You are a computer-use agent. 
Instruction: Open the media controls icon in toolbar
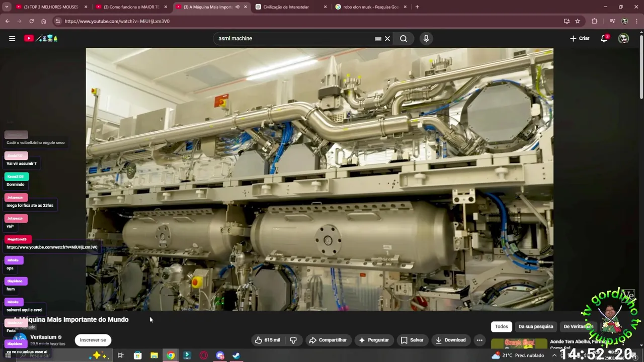612,21
